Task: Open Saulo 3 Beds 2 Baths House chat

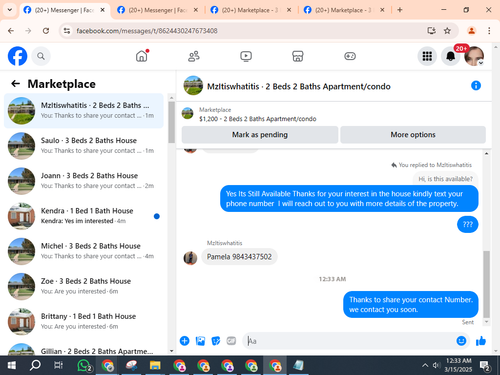Action: [84, 146]
